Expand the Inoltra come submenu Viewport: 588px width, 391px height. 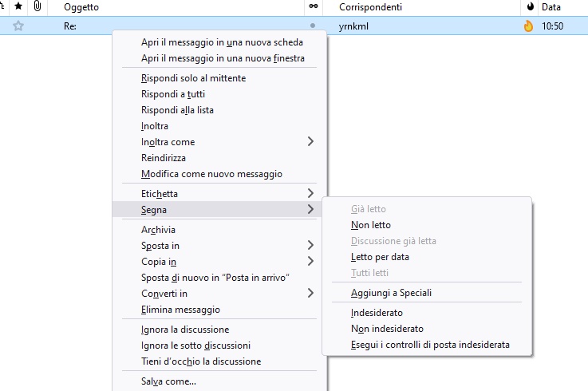pyautogui.click(x=219, y=142)
